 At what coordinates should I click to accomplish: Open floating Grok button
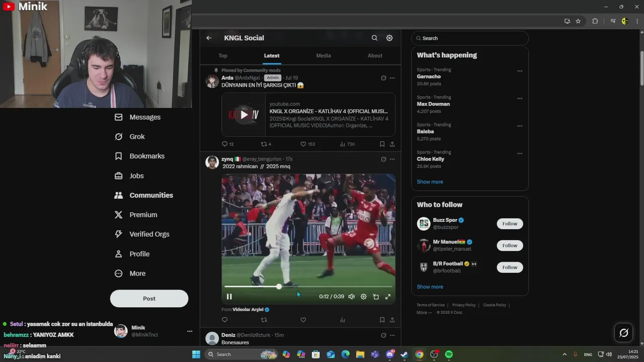624,332
